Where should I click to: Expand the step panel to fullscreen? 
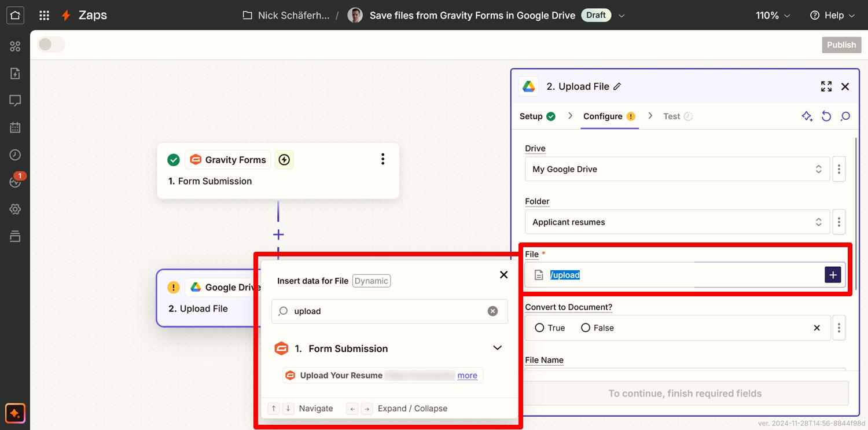(826, 87)
